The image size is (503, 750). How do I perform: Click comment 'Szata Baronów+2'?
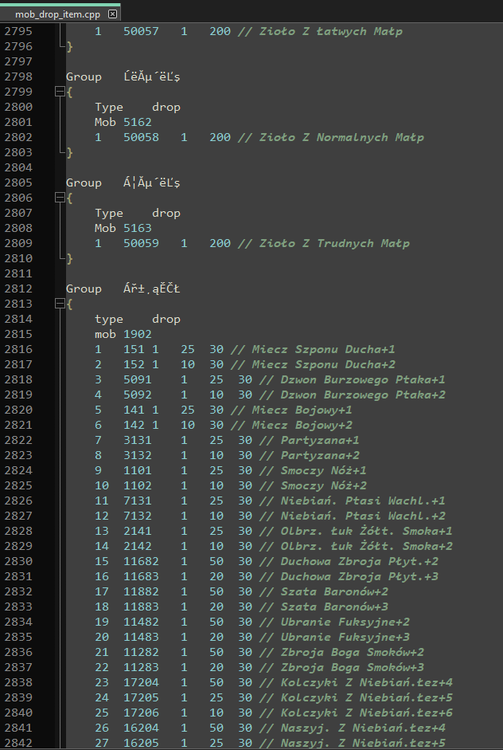coord(334,592)
